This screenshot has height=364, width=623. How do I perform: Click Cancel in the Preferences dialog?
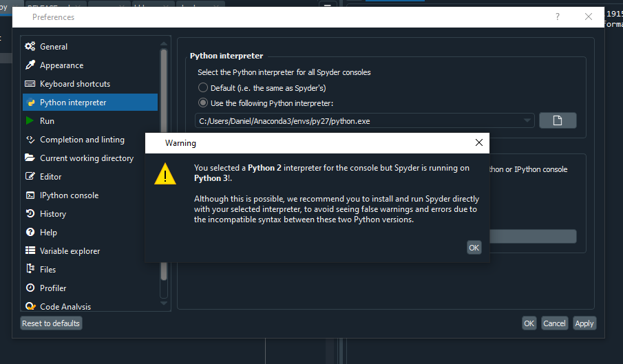coord(554,323)
